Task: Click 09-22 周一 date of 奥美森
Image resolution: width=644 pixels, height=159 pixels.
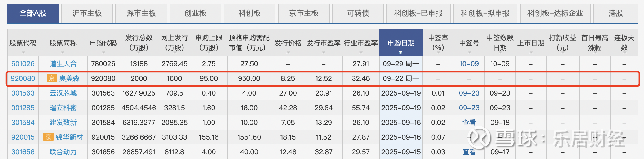Action: (401, 78)
